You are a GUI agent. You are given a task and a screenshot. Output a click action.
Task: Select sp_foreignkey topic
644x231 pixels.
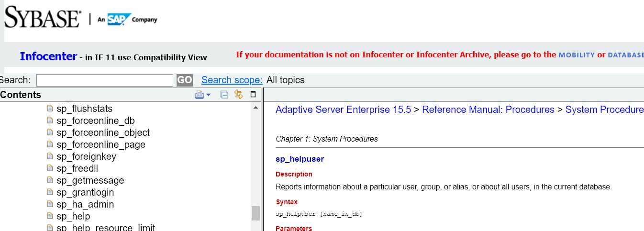pyautogui.click(x=87, y=156)
